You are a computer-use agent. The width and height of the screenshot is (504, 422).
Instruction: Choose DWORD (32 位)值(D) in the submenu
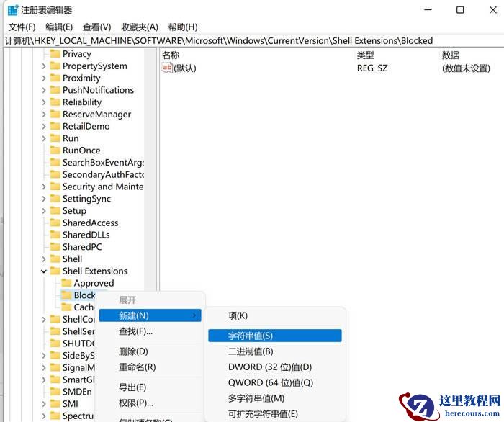275,367
